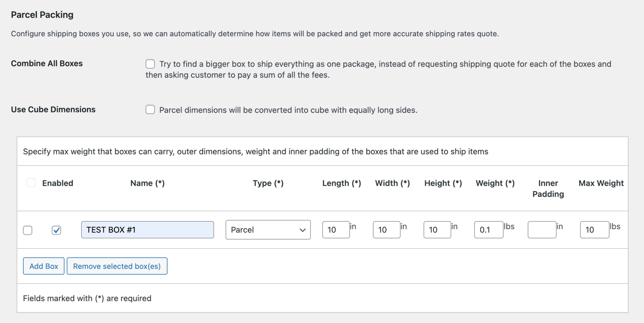This screenshot has height=323, width=644.
Task: Click the Weight field showing 0.1
Action: pos(488,230)
